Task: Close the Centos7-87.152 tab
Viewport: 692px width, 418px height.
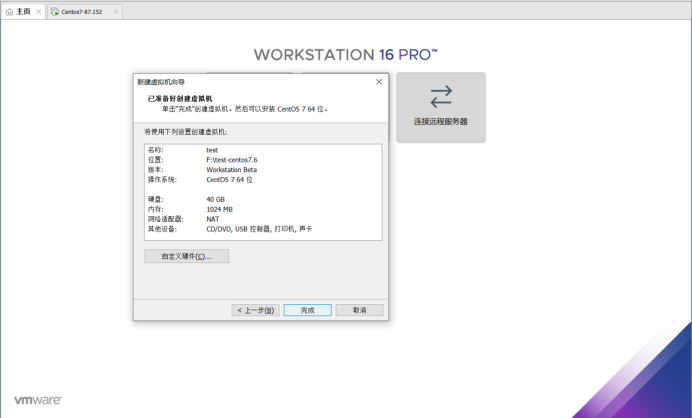Action: (x=116, y=11)
